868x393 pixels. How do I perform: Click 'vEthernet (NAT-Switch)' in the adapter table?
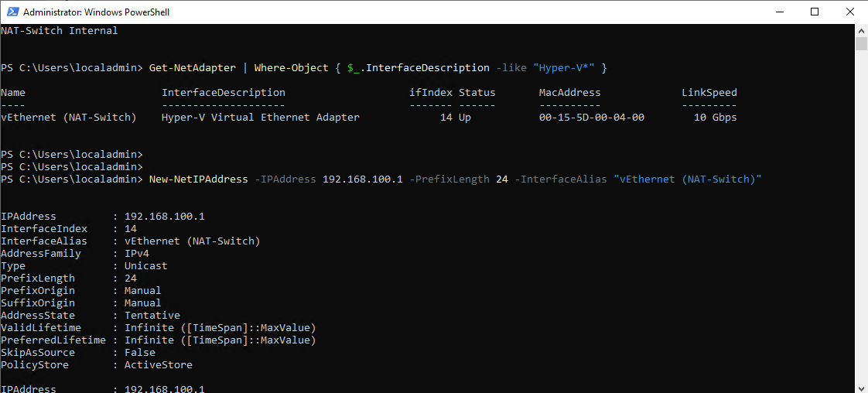click(x=69, y=118)
